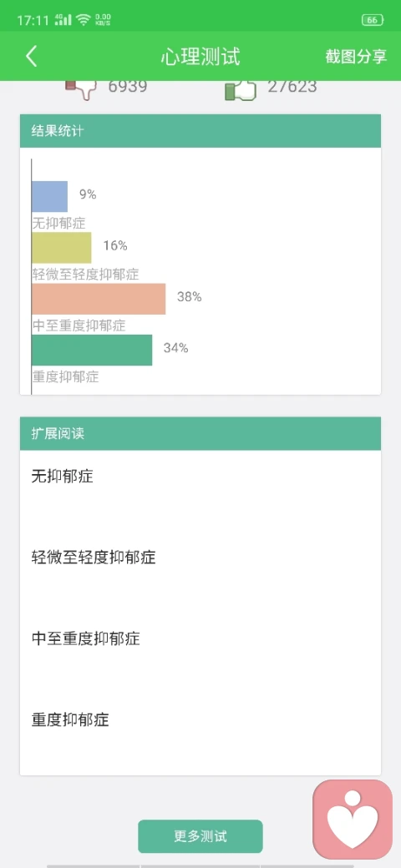The image size is (401, 868).
Task: Tap the thumbs-up icon
Action: [x=241, y=91]
